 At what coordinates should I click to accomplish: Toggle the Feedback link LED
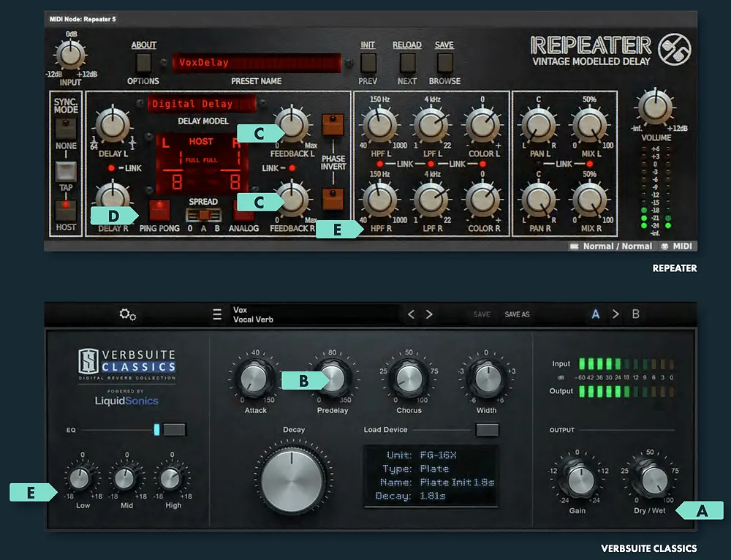[x=292, y=168]
